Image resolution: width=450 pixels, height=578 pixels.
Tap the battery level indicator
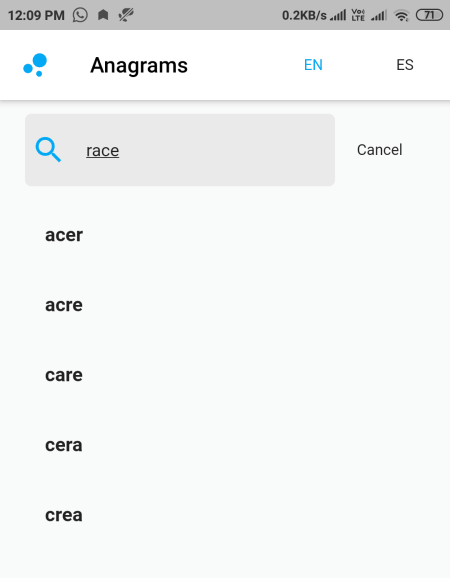click(429, 15)
